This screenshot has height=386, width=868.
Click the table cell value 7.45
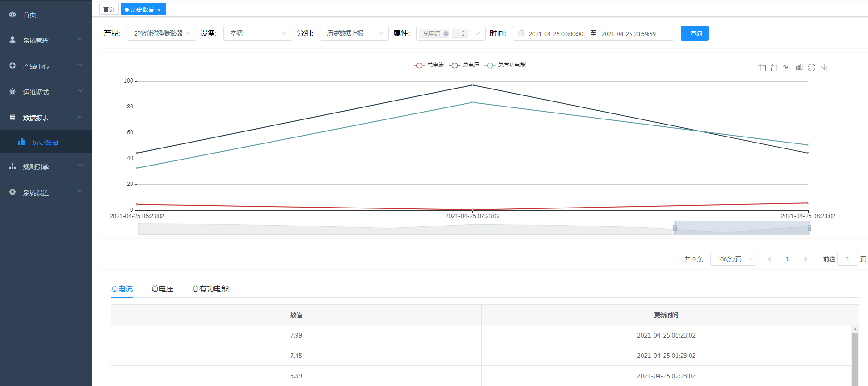(x=296, y=356)
